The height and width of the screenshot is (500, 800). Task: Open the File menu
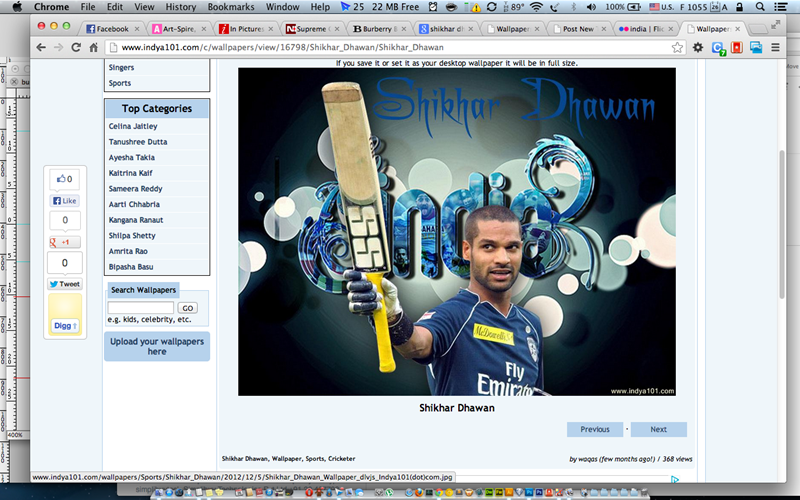point(88,7)
